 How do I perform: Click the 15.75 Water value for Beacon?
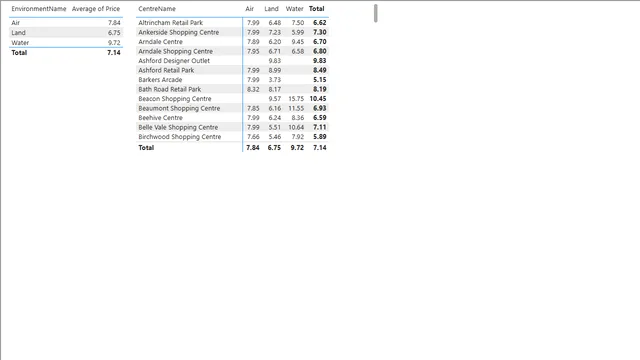click(296, 99)
